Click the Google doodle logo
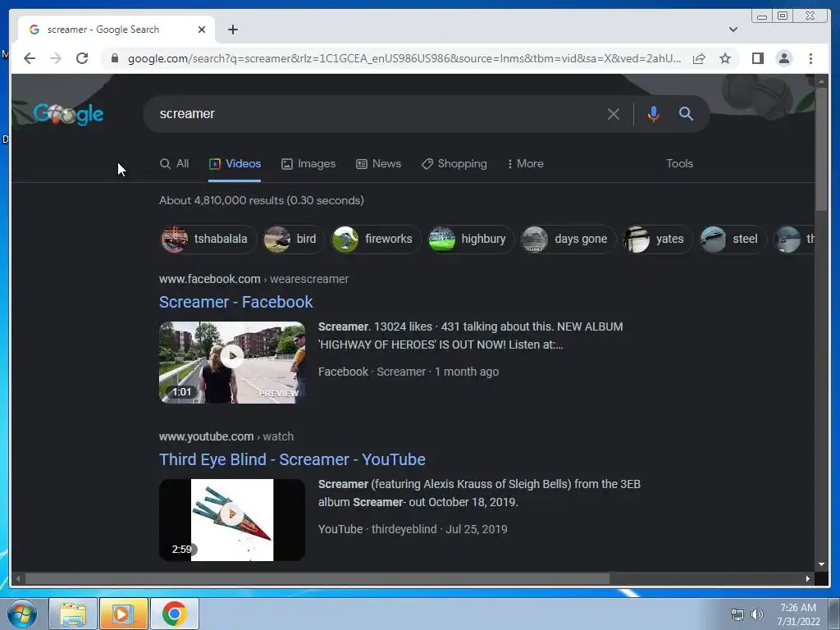Screen dimensions: 840x630 pos(68,113)
